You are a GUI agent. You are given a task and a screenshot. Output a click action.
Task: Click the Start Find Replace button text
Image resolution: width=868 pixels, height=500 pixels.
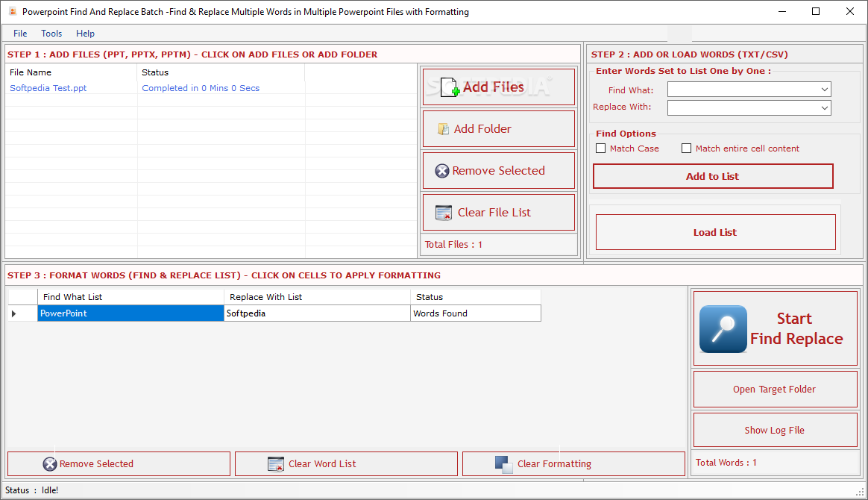click(x=796, y=329)
